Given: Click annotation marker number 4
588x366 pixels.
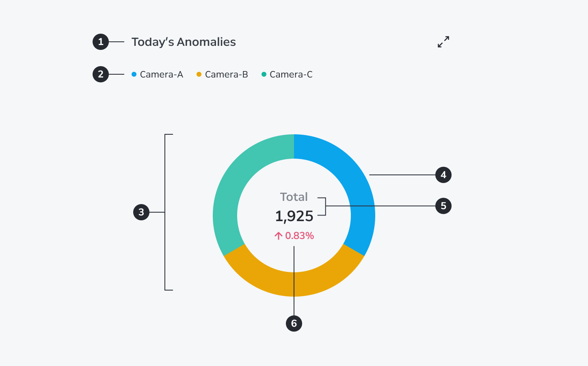Looking at the screenshot, I should 443,175.
